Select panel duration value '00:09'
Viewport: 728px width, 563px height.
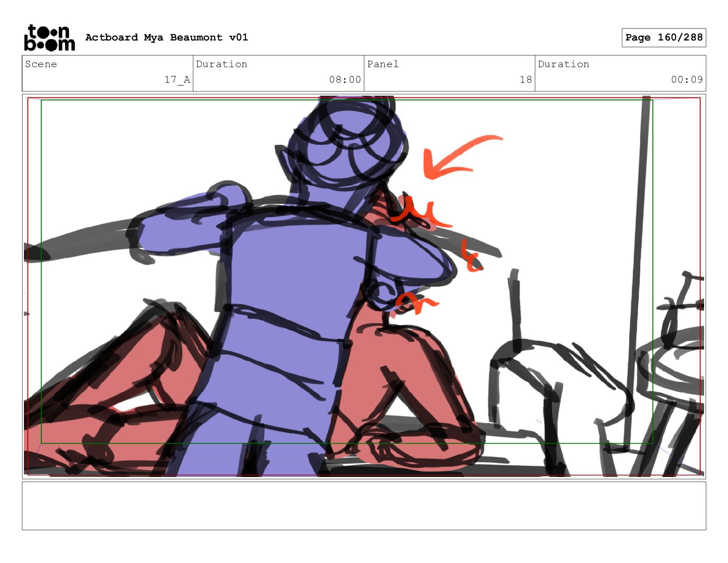point(687,80)
